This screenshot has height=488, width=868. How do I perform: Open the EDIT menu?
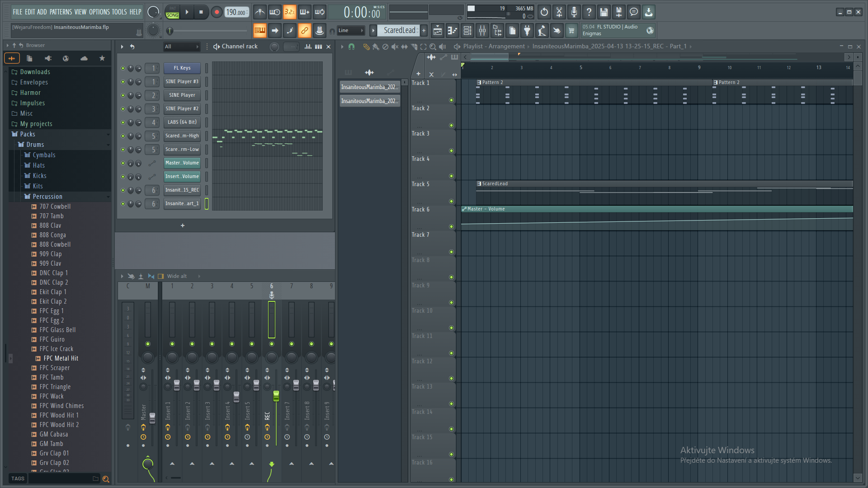click(x=30, y=12)
